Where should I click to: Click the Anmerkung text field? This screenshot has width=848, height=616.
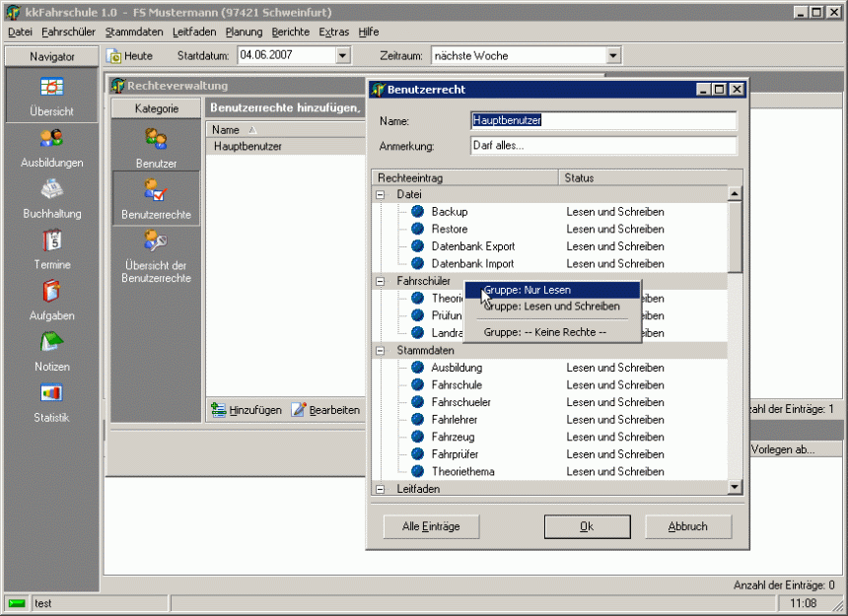tap(602, 146)
